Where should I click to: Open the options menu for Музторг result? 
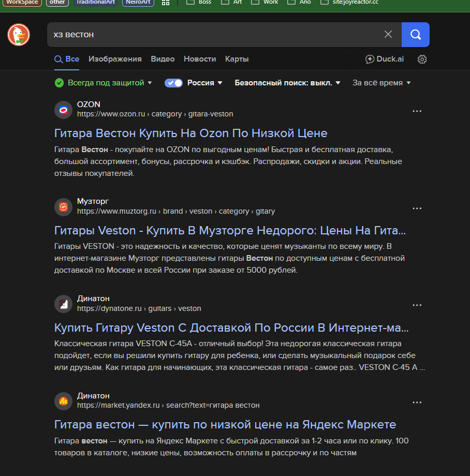(x=417, y=208)
